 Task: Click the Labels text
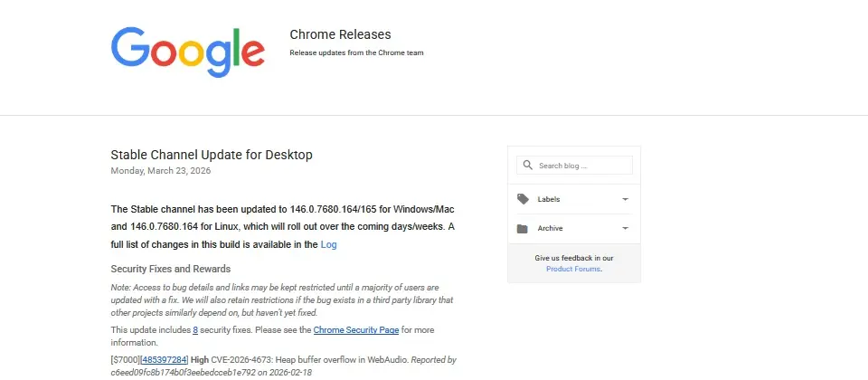tap(549, 199)
